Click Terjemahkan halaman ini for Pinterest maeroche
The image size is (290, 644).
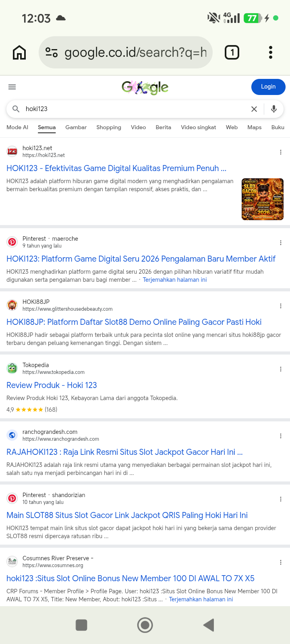click(175, 280)
